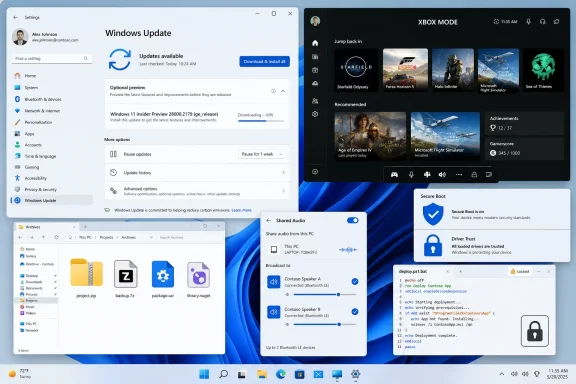
Task: Open the Age of Empires IV tile
Action: (370, 136)
